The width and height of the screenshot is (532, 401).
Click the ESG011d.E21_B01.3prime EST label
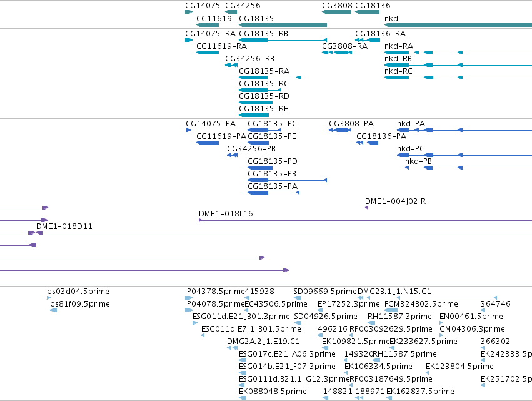tap(241, 317)
